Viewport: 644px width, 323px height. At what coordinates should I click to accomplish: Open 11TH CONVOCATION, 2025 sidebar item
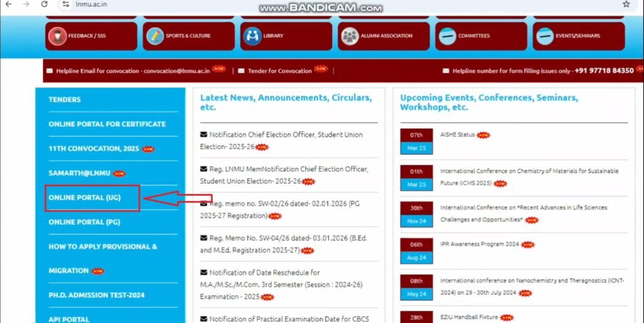(94, 148)
